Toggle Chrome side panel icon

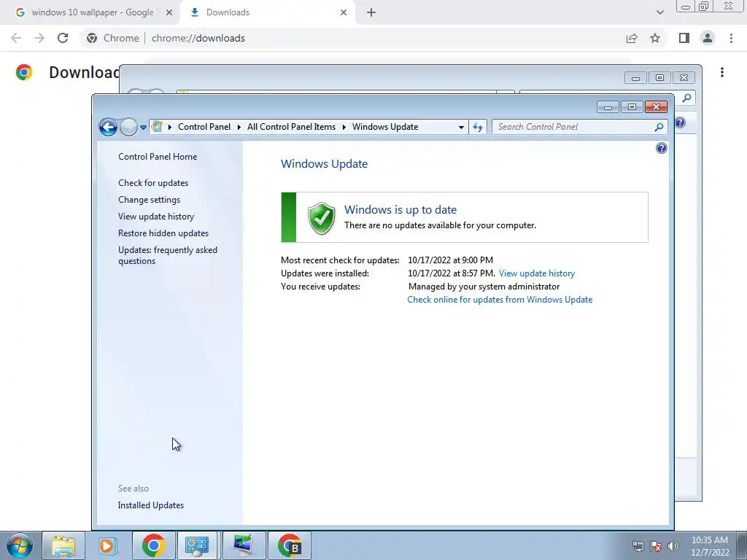point(684,38)
